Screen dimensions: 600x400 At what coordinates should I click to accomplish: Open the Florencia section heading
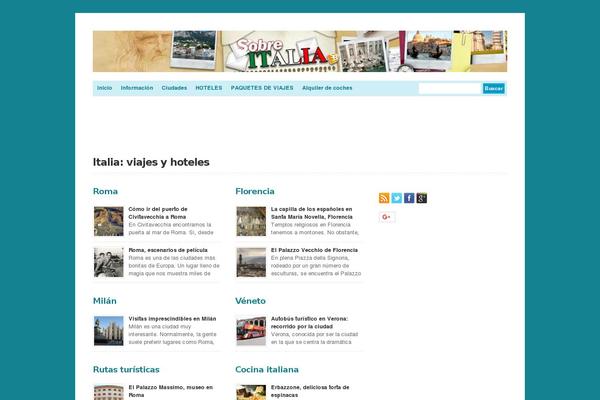click(255, 191)
